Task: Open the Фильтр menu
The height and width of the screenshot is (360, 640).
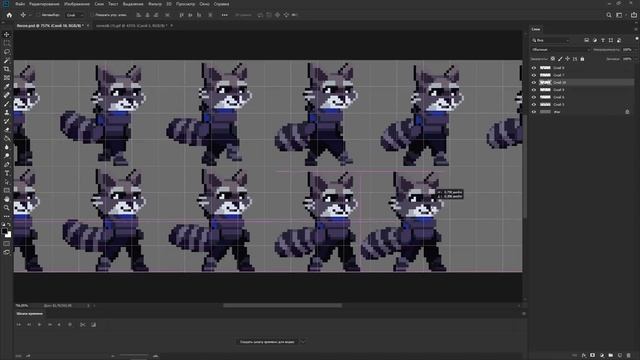Action: pyautogui.click(x=155, y=4)
